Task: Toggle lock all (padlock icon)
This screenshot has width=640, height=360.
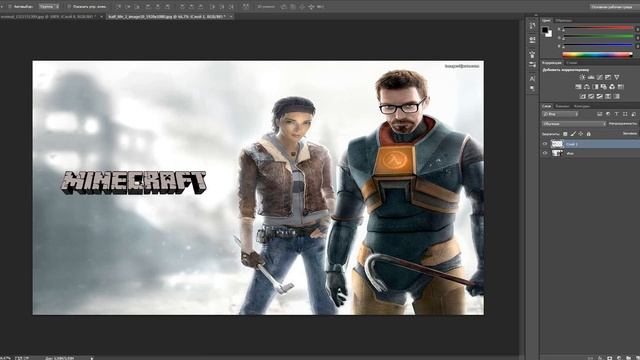Action: (589, 134)
